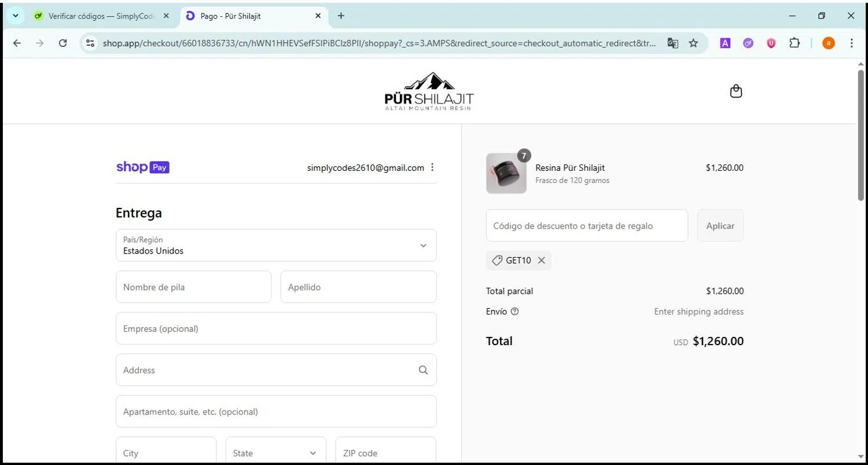Open a new browser tab
Viewport: 868px width, 465px height.
[x=341, y=16]
